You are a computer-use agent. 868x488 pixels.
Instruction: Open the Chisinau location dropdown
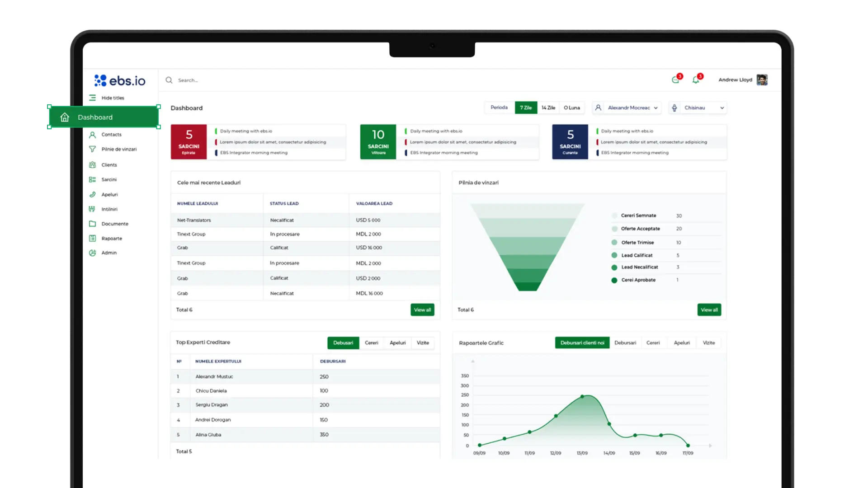pyautogui.click(x=698, y=108)
